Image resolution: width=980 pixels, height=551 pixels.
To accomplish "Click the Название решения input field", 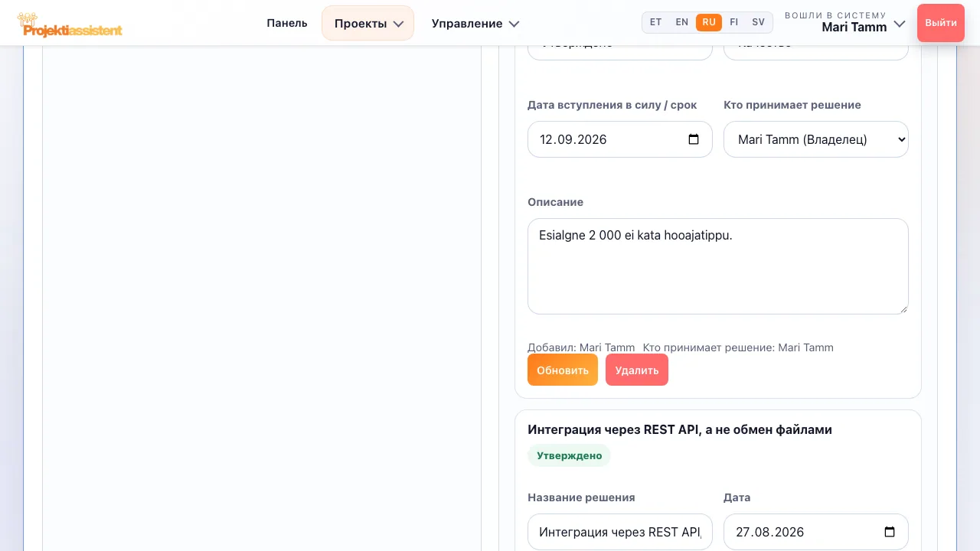I will click(620, 532).
